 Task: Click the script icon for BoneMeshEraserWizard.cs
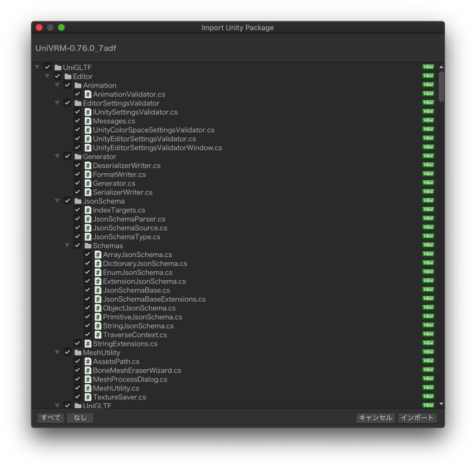coord(88,370)
